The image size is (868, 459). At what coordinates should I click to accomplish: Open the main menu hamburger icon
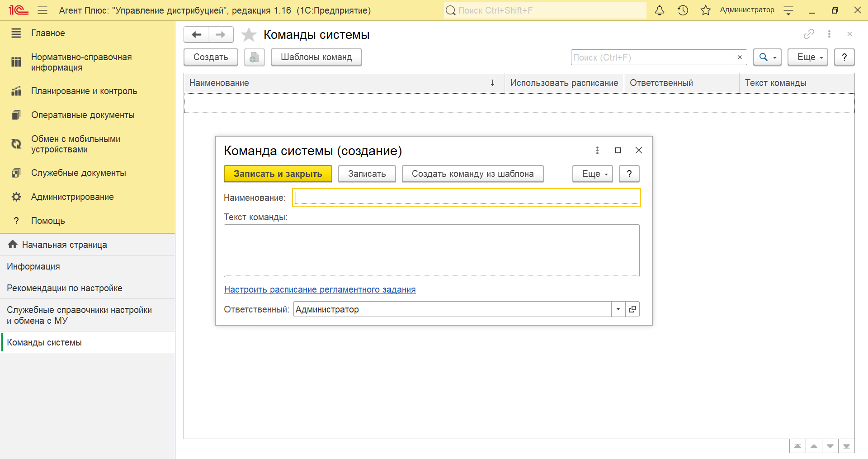pos(42,10)
